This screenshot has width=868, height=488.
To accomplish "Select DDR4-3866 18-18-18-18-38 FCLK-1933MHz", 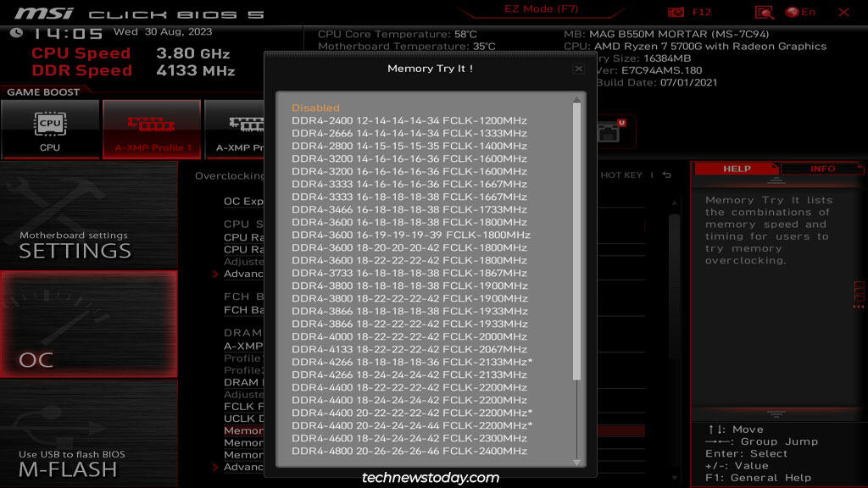I will coord(409,312).
